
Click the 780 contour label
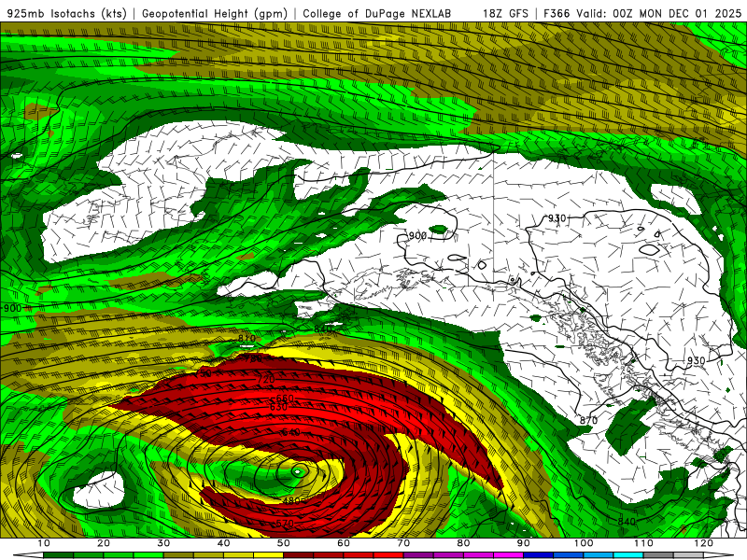tap(253, 358)
